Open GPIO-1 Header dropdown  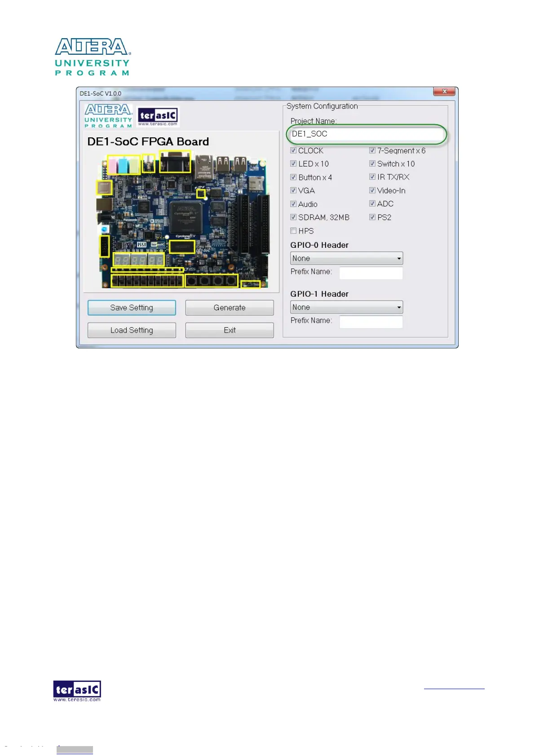tap(346, 307)
